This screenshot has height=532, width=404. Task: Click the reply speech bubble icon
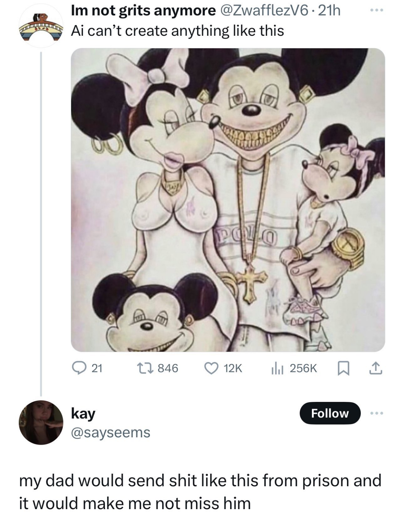coord(78,368)
